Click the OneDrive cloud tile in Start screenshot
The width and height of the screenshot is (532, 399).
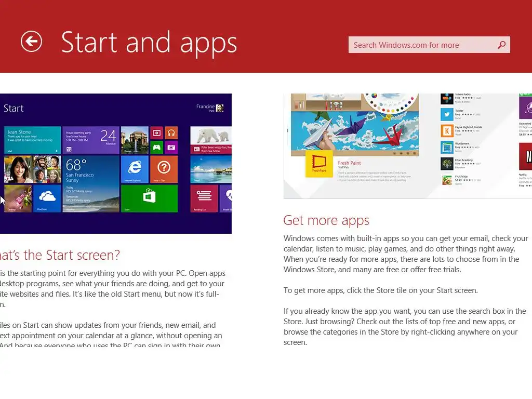coord(47,198)
